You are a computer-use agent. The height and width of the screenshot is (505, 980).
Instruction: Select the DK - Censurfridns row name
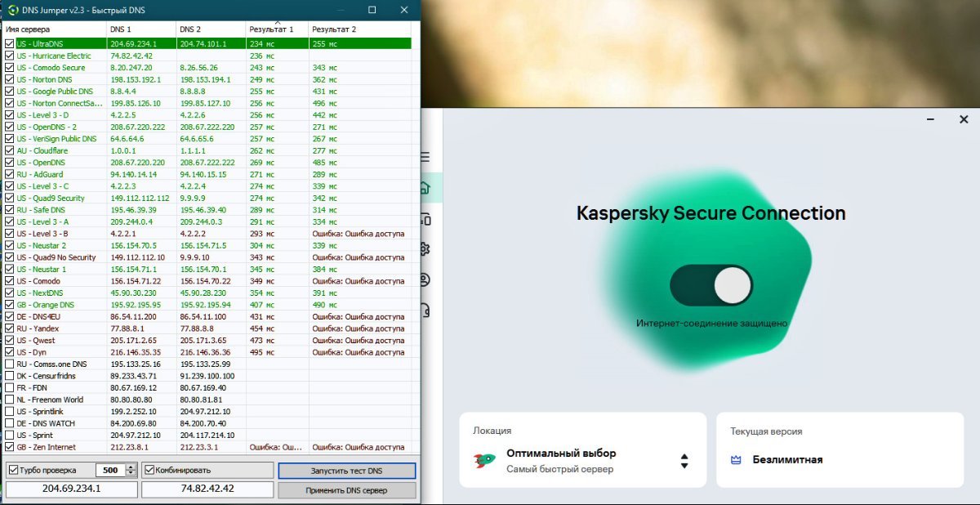click(x=46, y=376)
